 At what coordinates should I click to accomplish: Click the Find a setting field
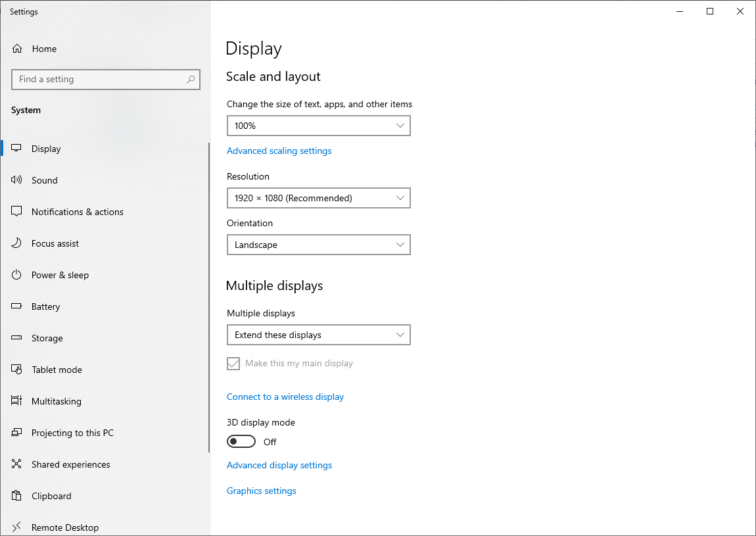106,79
